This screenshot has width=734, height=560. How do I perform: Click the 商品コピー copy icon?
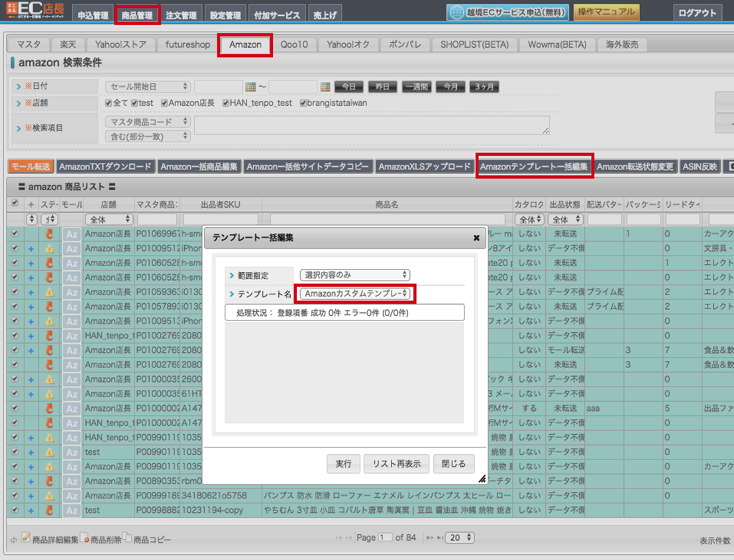127,537
